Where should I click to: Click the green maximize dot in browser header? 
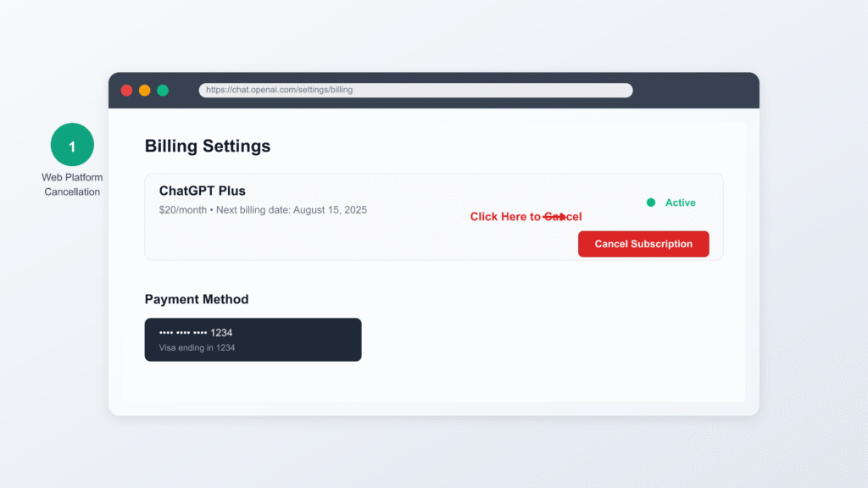pos(163,91)
